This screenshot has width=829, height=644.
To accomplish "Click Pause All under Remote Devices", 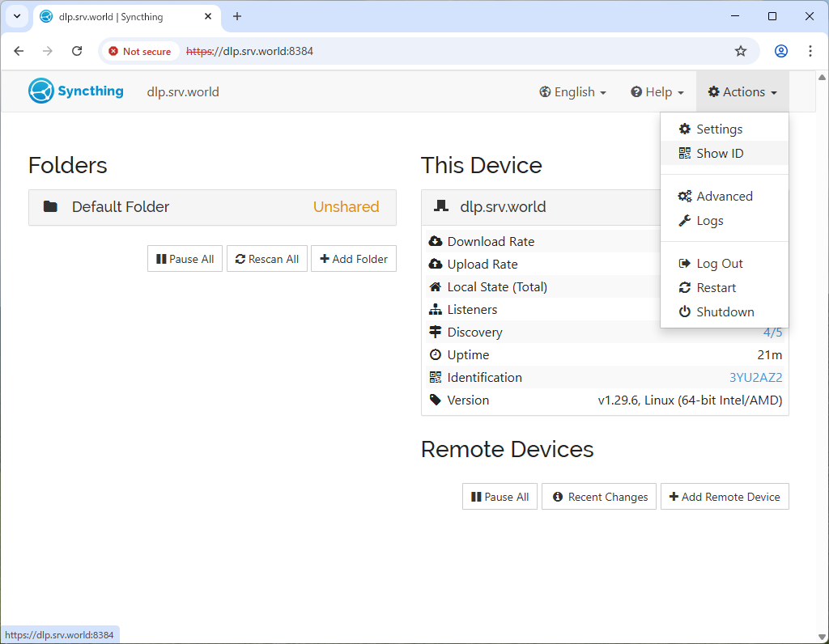I will pyautogui.click(x=500, y=497).
